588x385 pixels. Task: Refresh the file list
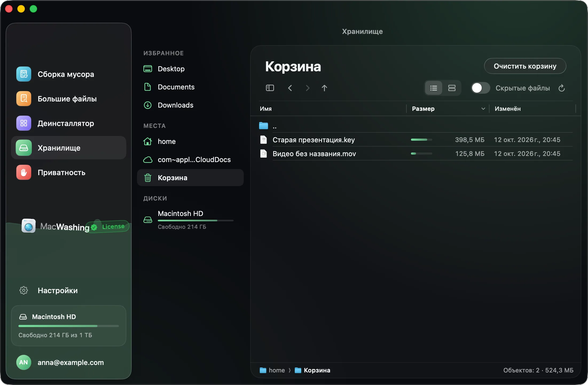tap(562, 88)
